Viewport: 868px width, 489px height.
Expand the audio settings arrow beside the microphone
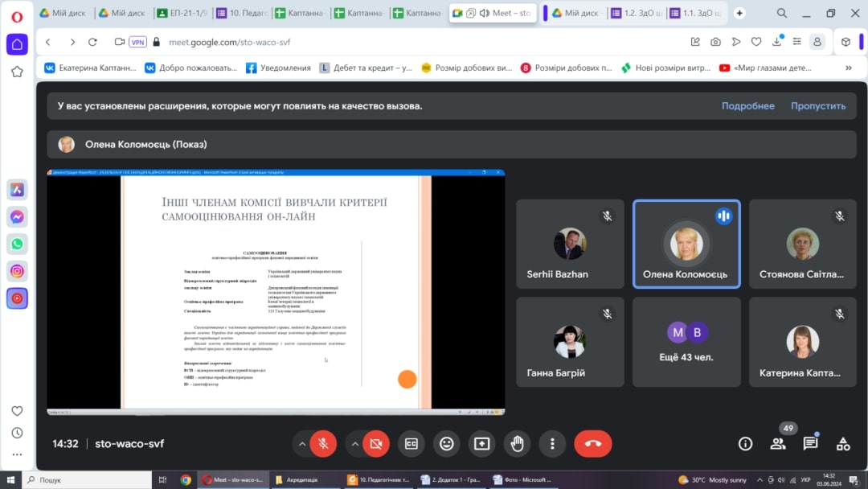pyautogui.click(x=302, y=444)
